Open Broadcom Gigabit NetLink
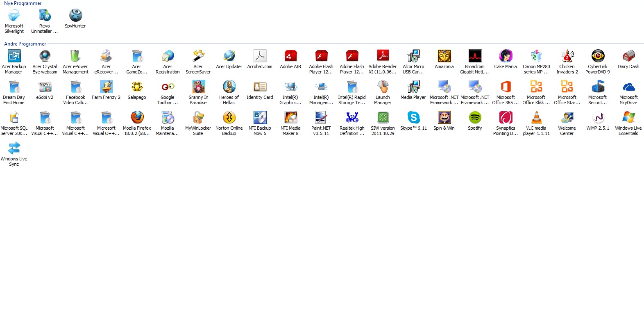Screen dimensions: 644x327 475,56
